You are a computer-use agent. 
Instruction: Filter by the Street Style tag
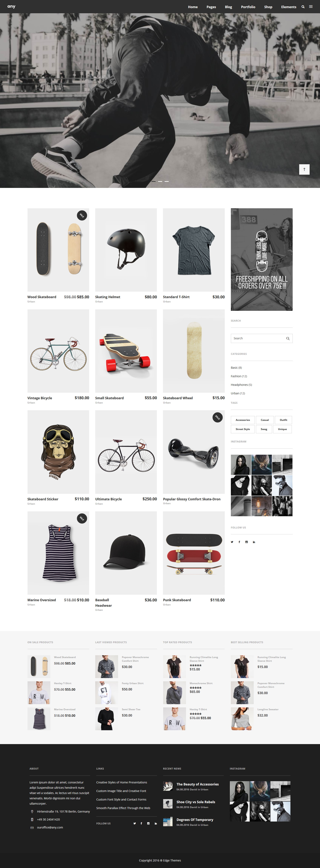(243, 429)
